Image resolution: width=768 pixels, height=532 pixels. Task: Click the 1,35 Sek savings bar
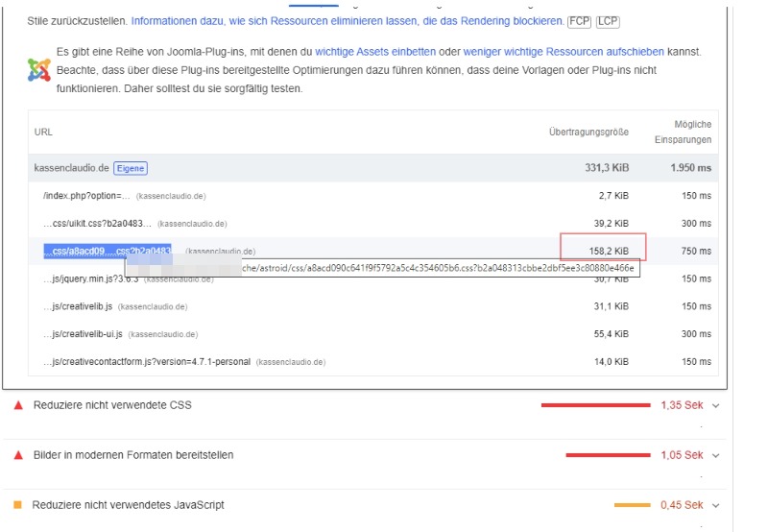(595, 405)
